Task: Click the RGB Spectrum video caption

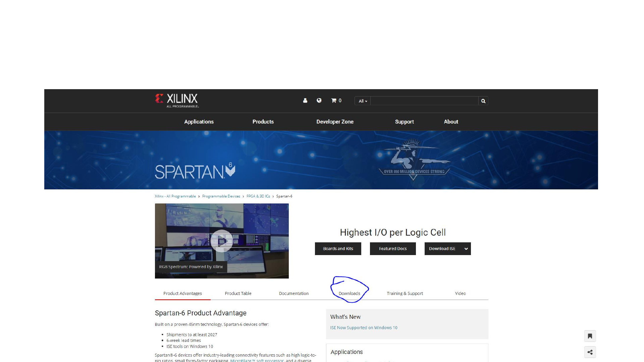Action: coord(191,267)
